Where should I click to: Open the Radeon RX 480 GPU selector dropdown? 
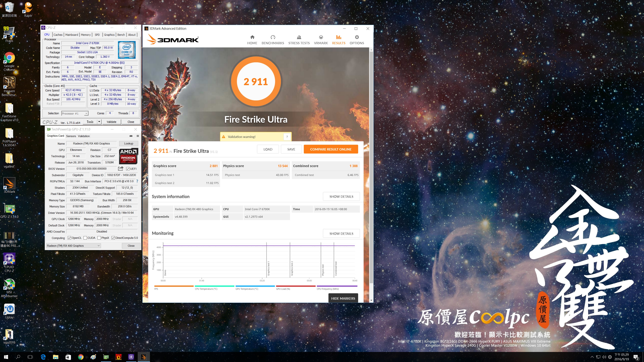(x=73, y=246)
